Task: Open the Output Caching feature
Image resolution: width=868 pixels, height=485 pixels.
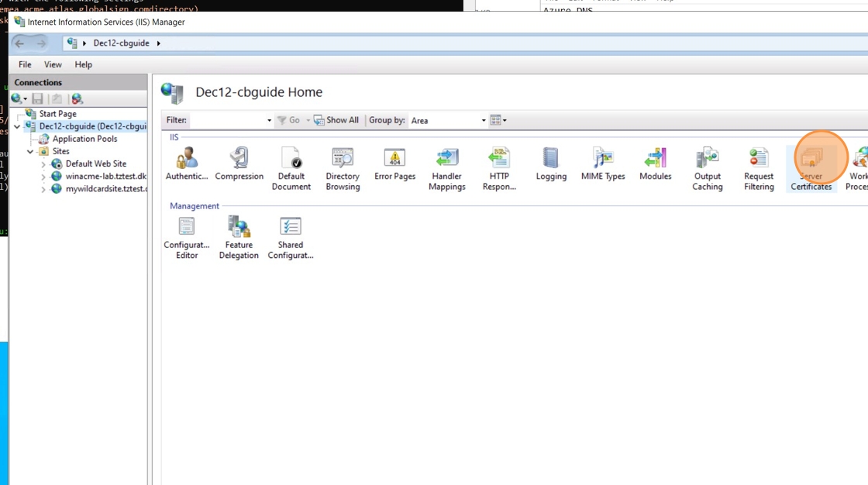Action: [x=707, y=170]
